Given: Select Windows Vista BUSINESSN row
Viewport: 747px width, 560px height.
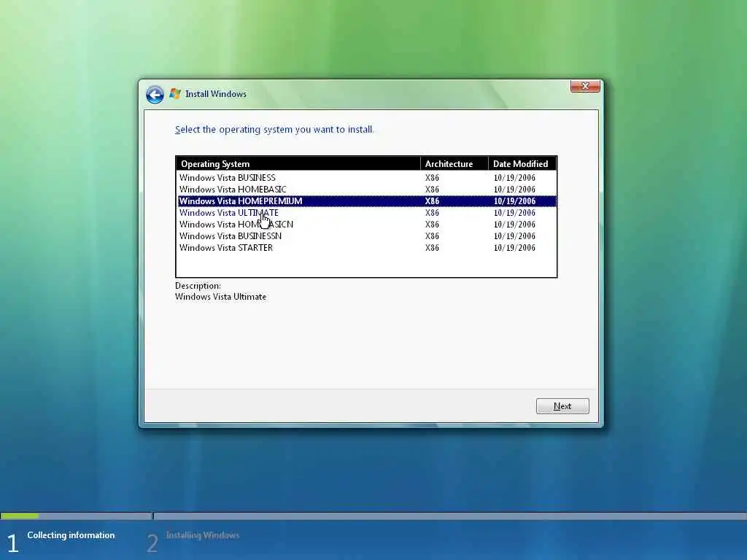Looking at the screenshot, I should tap(366, 236).
